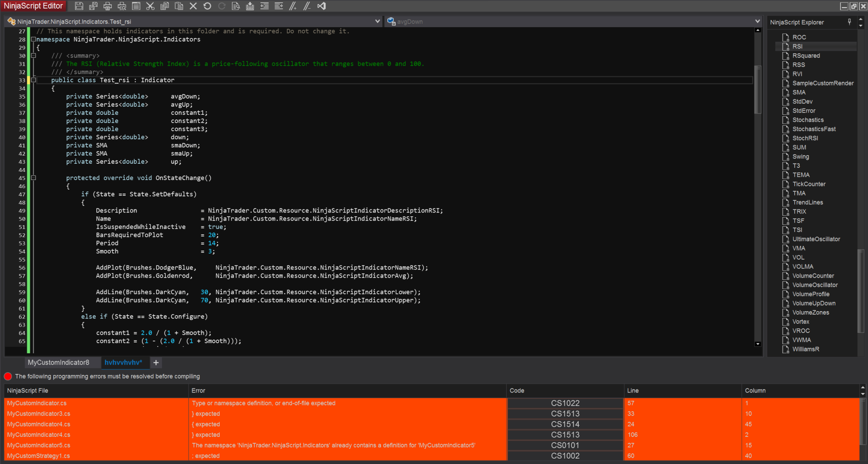The width and height of the screenshot is (868, 464).
Task: Add a new tab with plus button
Action: click(156, 362)
